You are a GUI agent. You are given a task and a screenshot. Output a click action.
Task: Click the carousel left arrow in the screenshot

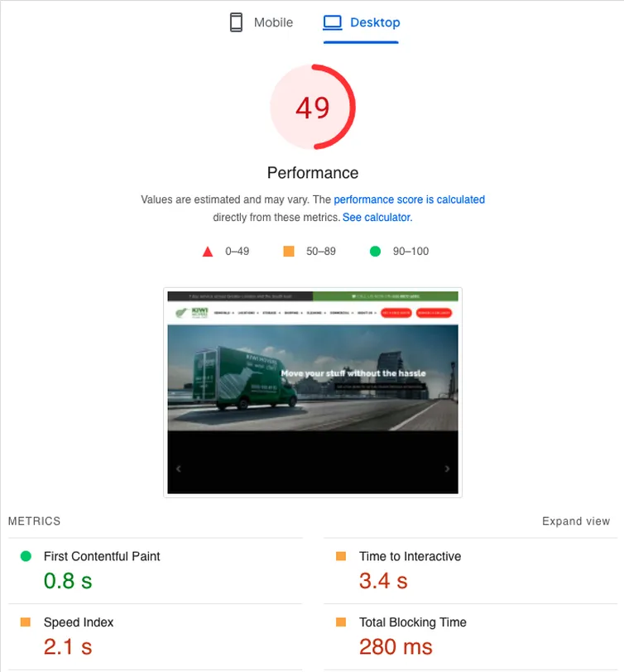point(178,468)
